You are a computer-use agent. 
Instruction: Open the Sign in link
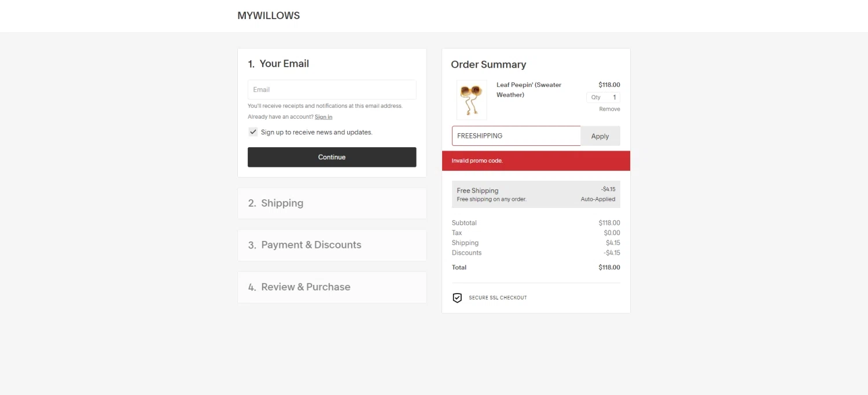[x=323, y=117]
